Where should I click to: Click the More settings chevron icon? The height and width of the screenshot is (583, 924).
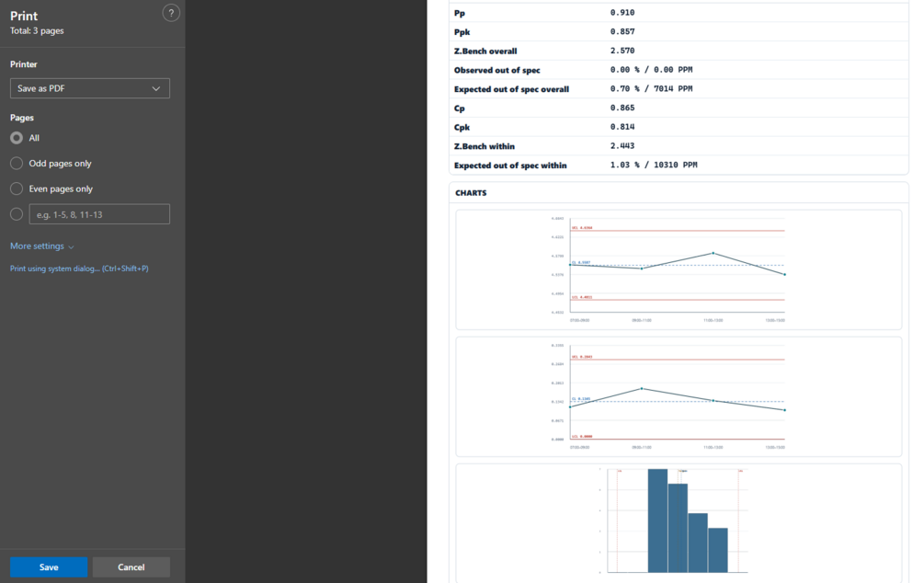click(72, 247)
